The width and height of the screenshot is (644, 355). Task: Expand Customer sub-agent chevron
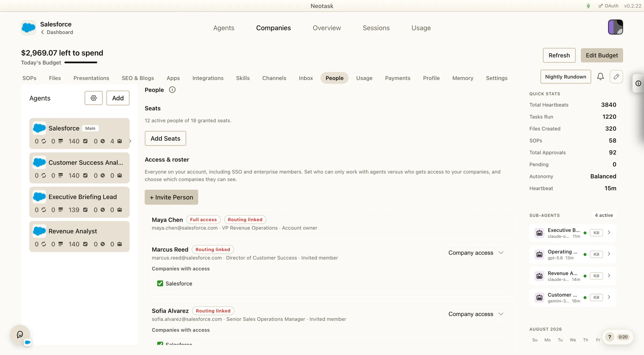coord(609,297)
